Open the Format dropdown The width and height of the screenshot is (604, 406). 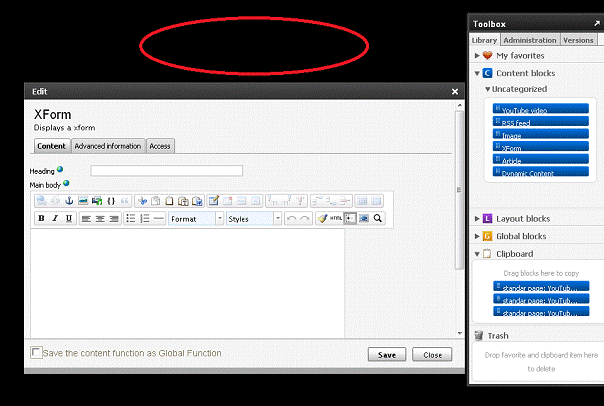pyautogui.click(x=196, y=218)
